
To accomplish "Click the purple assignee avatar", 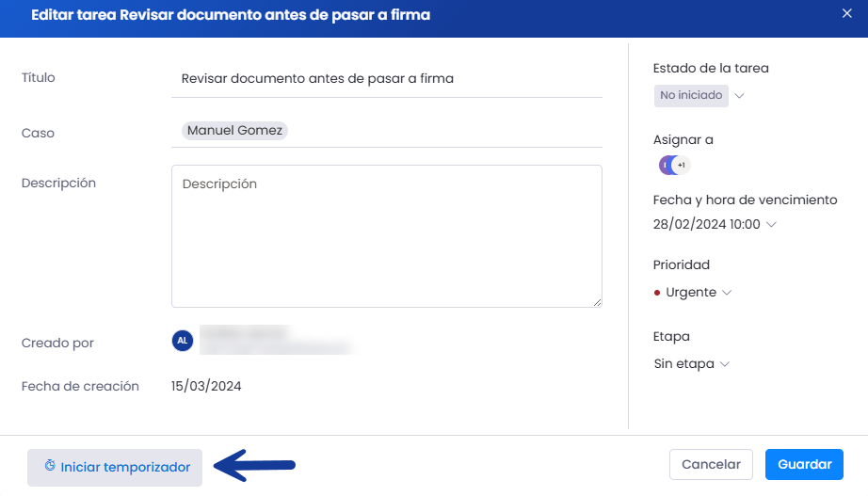I will (666, 165).
